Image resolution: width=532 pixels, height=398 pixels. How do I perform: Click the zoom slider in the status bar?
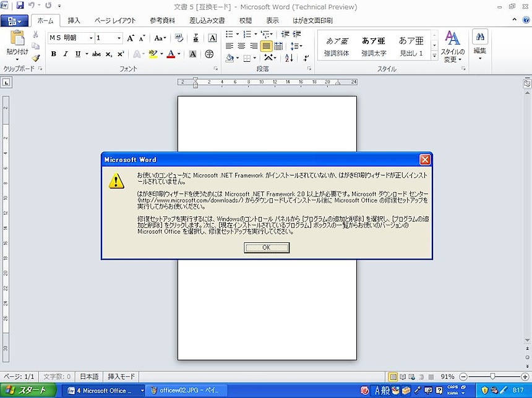click(x=492, y=376)
